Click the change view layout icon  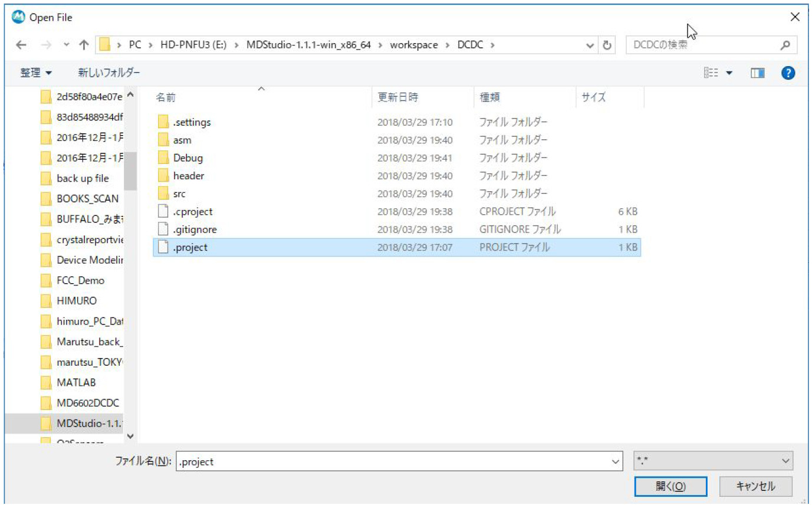[712, 73]
